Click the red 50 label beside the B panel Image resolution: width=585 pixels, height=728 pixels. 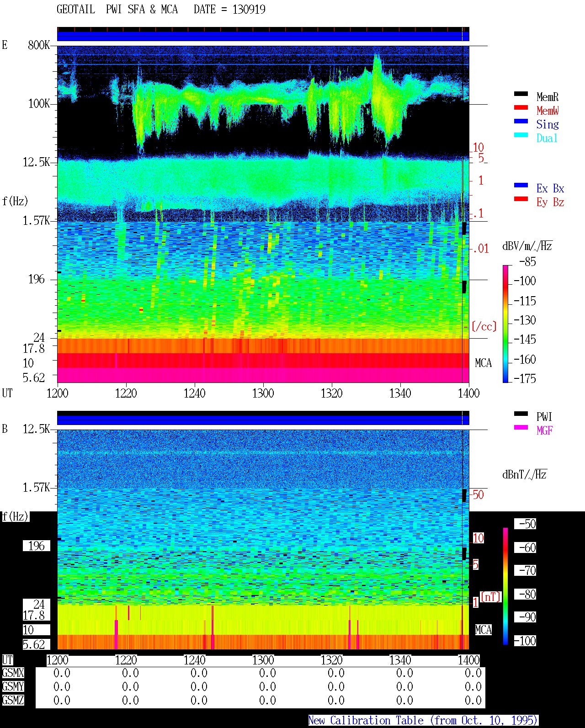[478, 495]
